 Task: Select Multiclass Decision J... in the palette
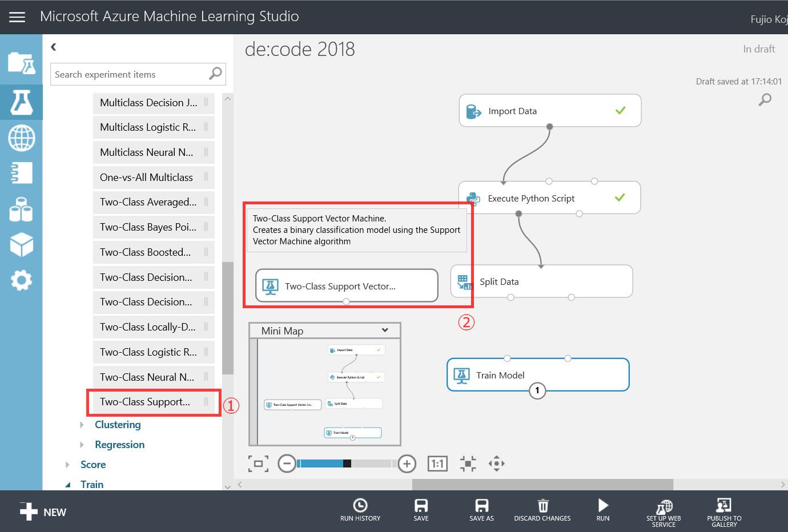154,103
